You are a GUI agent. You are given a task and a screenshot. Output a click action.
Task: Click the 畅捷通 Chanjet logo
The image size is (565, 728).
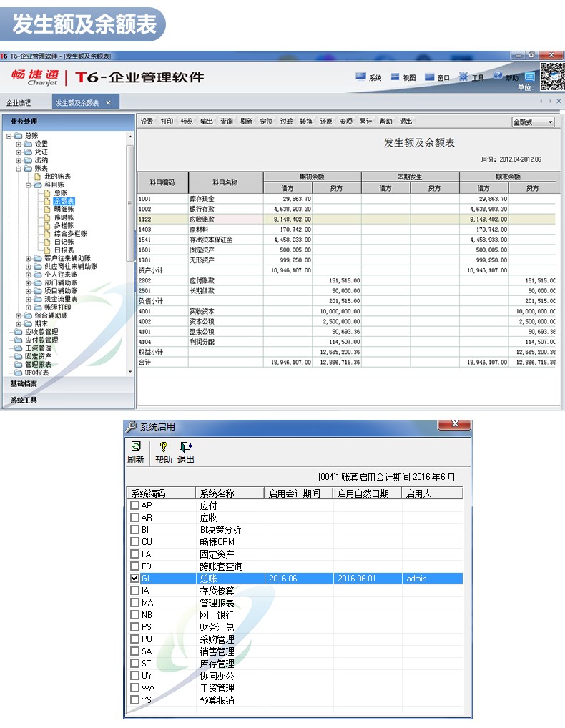[35, 77]
